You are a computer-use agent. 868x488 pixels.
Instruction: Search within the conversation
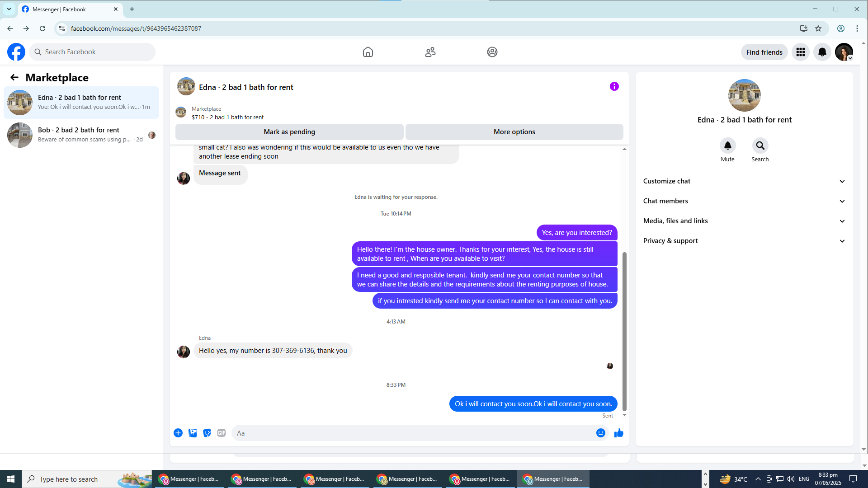[760, 145]
